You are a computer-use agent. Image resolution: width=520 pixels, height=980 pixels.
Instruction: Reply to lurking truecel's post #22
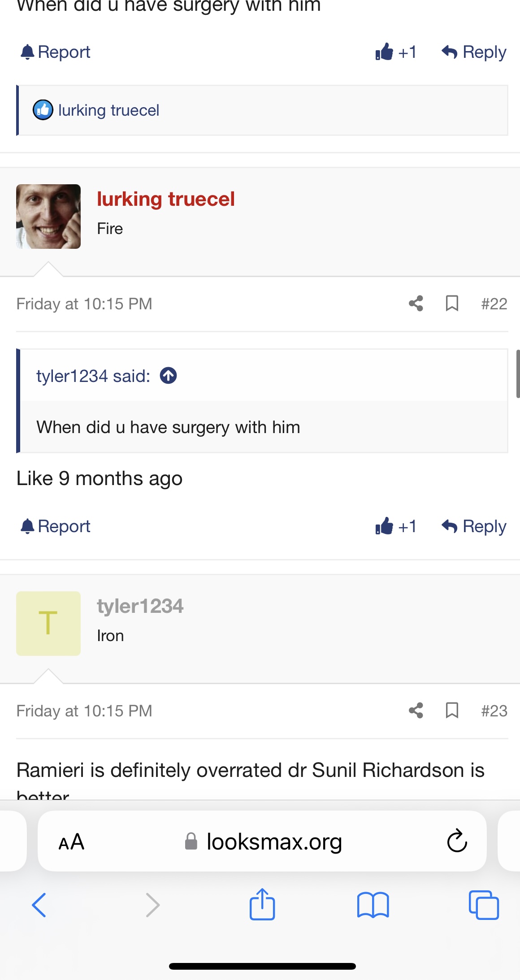pyautogui.click(x=474, y=526)
